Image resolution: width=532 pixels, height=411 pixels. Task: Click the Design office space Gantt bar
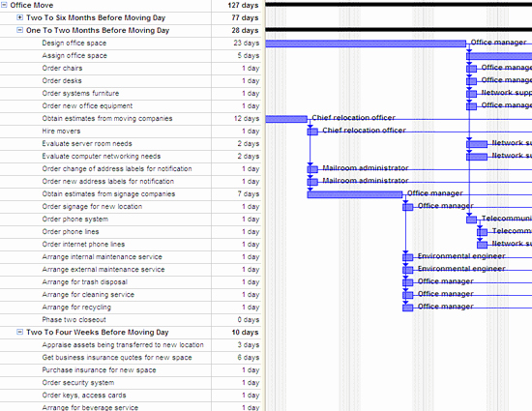(x=366, y=44)
